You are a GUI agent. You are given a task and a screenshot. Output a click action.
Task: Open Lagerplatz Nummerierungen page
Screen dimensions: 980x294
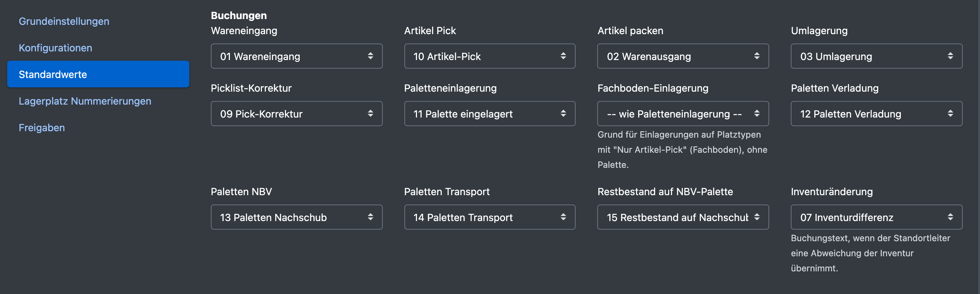(x=85, y=101)
